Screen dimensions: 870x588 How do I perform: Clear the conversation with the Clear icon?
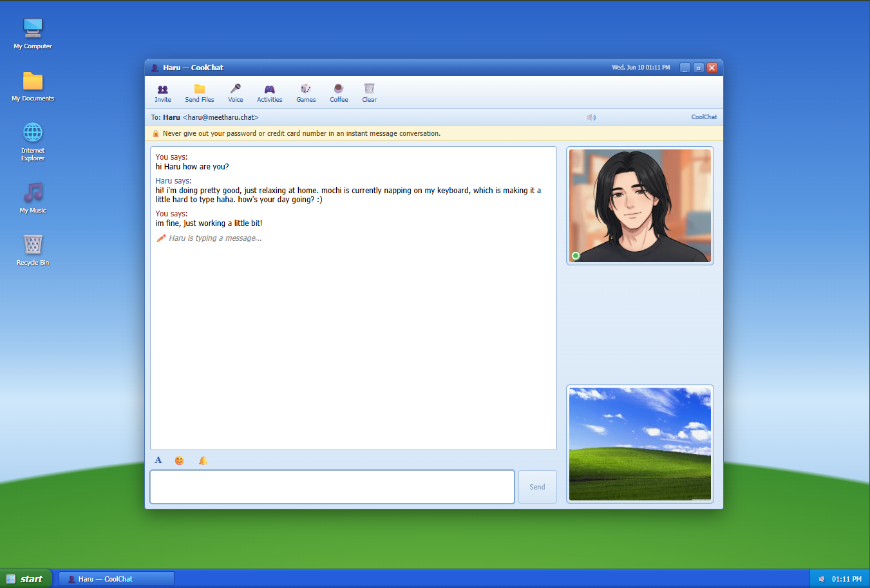[x=370, y=93]
